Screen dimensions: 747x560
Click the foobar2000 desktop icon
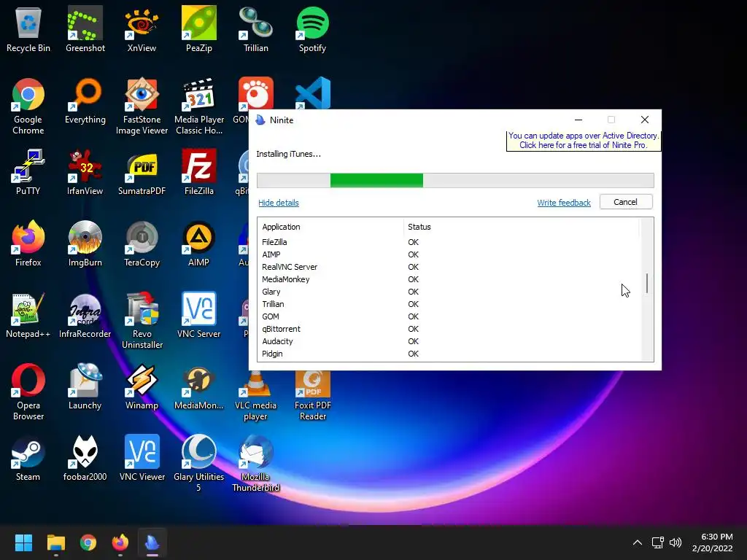tap(85, 459)
